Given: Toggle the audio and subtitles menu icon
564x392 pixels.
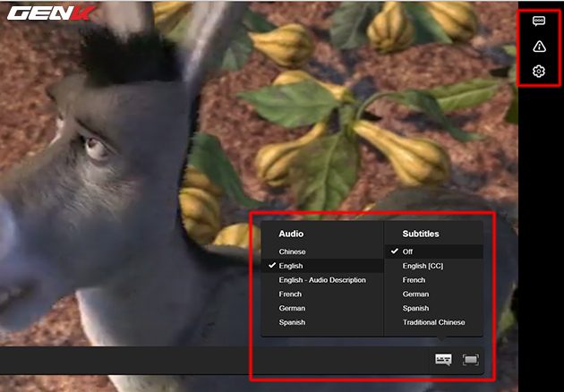Looking at the screenshot, I should (x=443, y=359).
